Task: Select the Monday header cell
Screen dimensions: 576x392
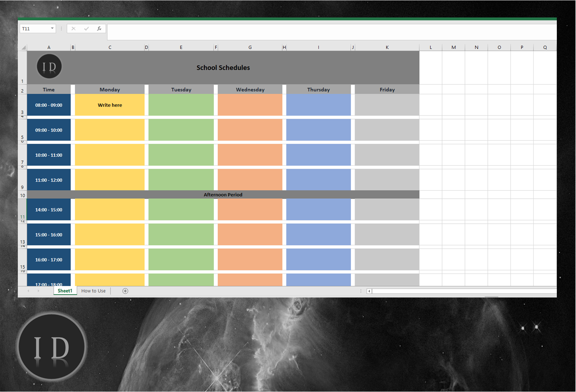Action: [110, 89]
